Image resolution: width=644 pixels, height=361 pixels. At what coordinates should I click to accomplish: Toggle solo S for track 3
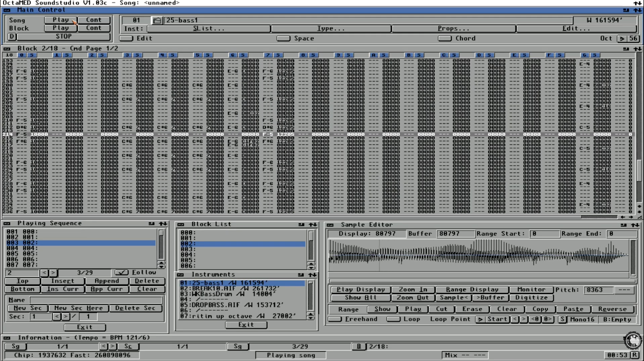(x=137, y=55)
